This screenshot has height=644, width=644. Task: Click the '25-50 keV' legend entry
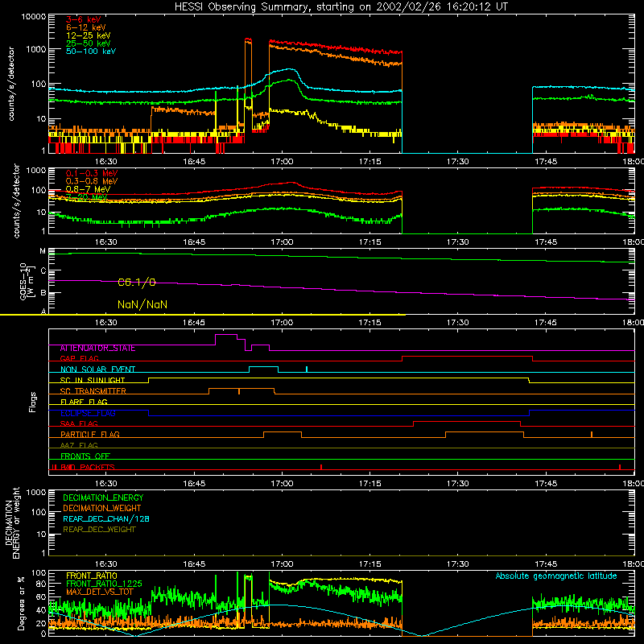pyautogui.click(x=89, y=43)
